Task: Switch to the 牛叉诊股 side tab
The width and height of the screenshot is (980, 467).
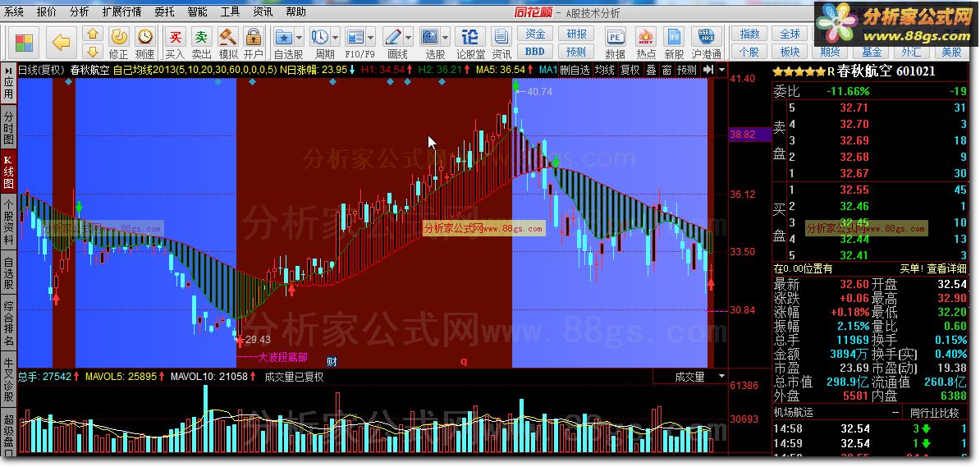Action: (8, 378)
